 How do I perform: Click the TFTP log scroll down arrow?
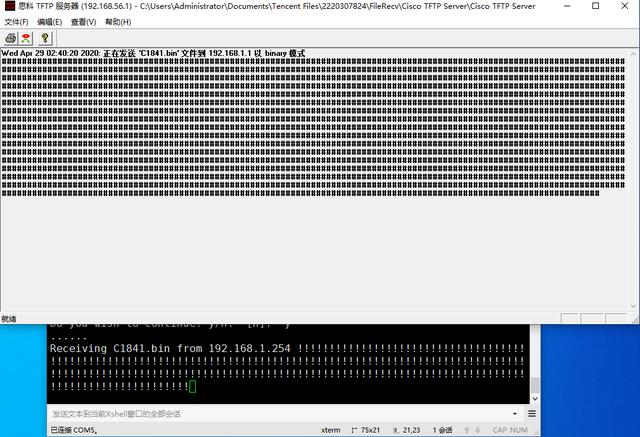click(633, 306)
